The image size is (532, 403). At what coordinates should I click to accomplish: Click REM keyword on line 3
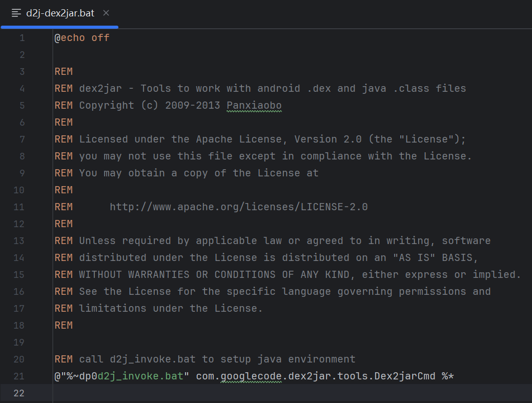[64, 72]
